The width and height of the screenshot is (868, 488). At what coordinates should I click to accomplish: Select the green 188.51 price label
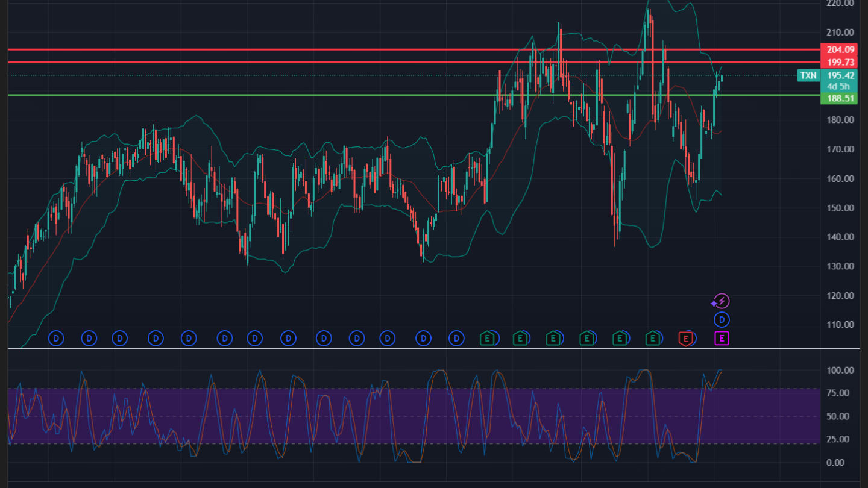[x=840, y=98]
